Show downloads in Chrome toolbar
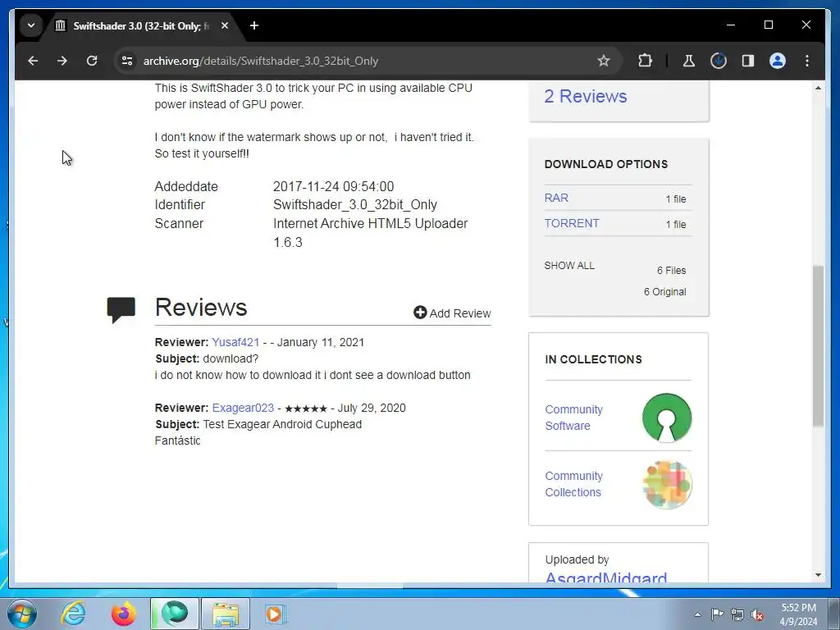840x630 pixels. point(719,61)
